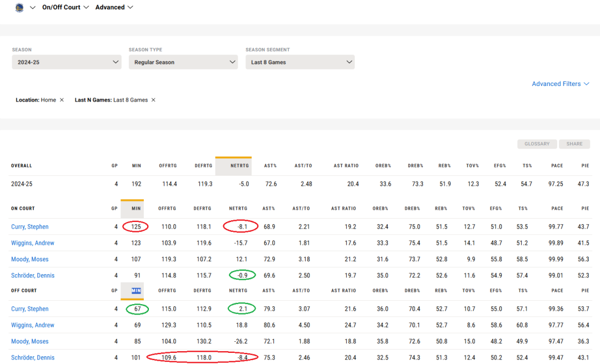Sort the Overall table by GP
Image resolution: width=600 pixels, height=364 pixels.
(x=114, y=165)
